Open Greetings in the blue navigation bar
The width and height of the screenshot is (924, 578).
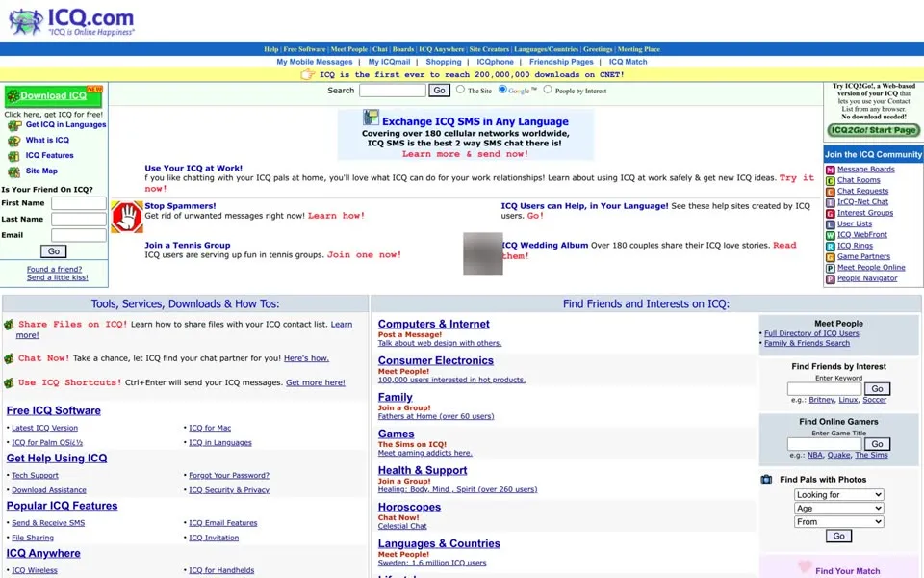pyautogui.click(x=598, y=49)
